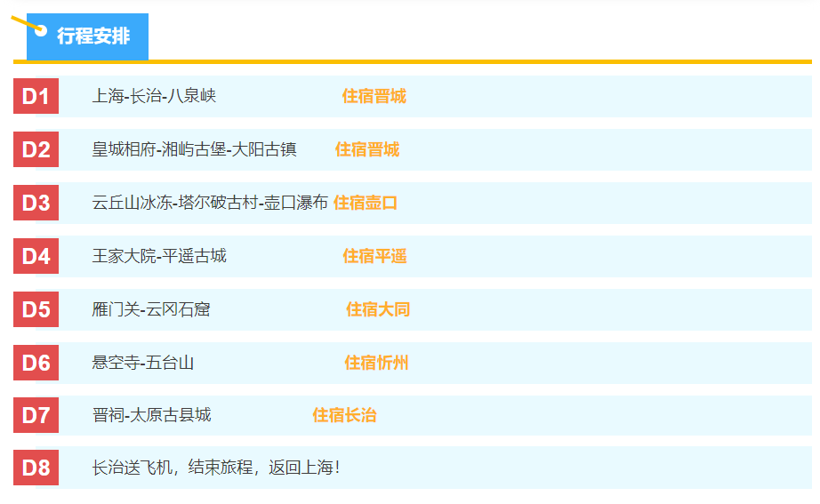
Task: Select the D8 day badge
Action: click(x=36, y=468)
